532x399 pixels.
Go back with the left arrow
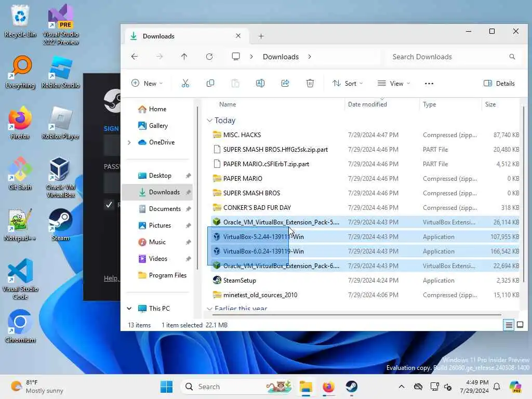point(135,57)
